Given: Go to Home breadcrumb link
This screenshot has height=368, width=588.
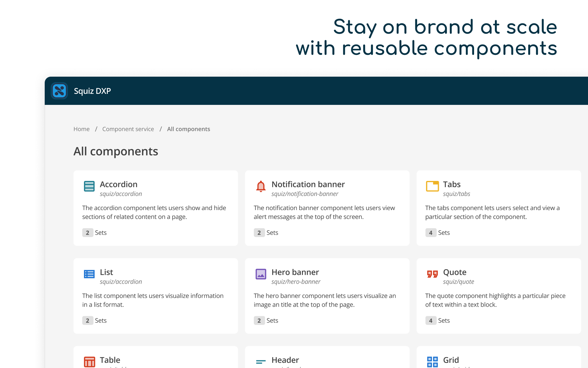Looking at the screenshot, I should tap(81, 129).
